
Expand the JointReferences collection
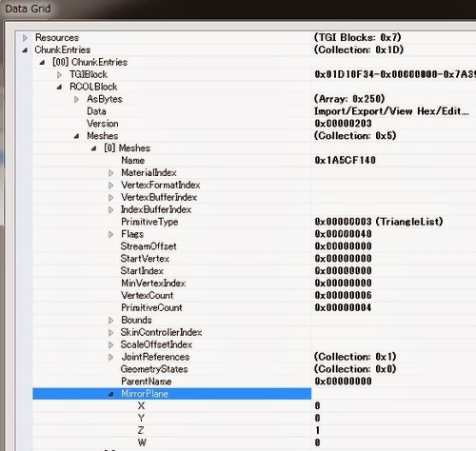[110, 358]
